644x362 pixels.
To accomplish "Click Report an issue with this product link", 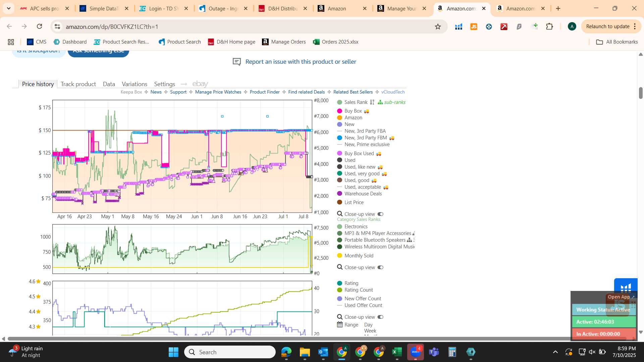I will coord(301,62).
